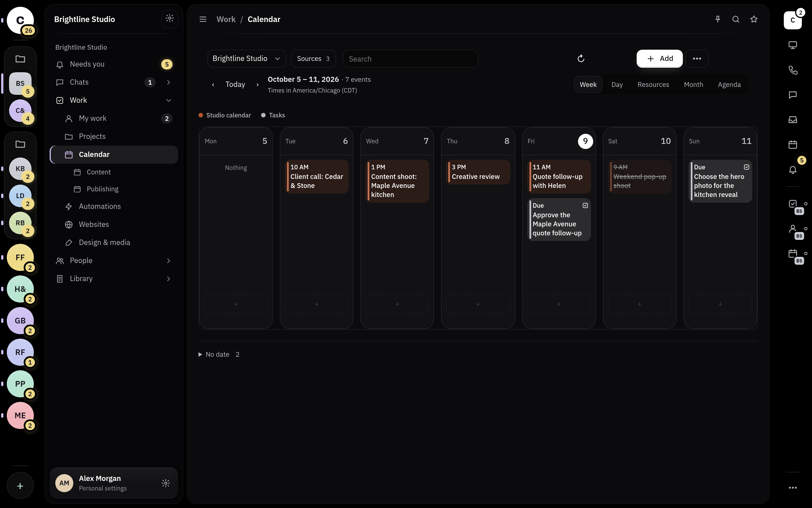
Task: Open the inbox tray icon in the right rail
Action: (x=793, y=120)
